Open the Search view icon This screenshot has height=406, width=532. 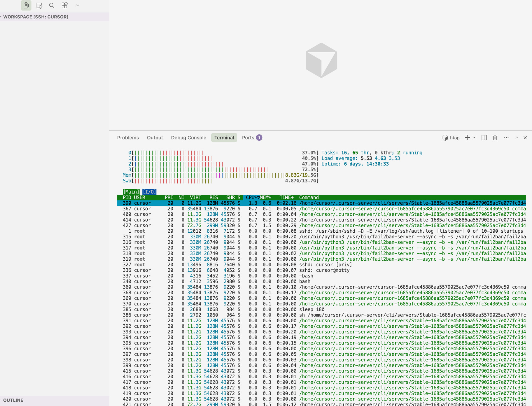click(x=52, y=5)
